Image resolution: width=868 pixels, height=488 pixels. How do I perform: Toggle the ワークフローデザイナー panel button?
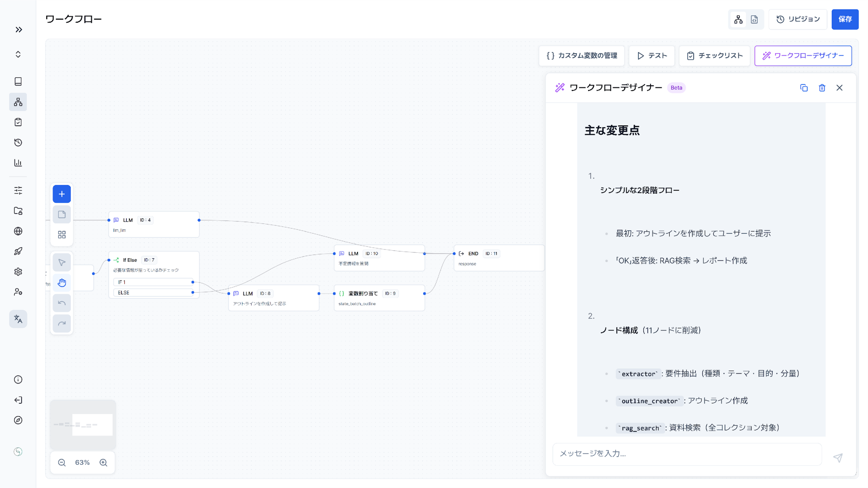tap(803, 56)
